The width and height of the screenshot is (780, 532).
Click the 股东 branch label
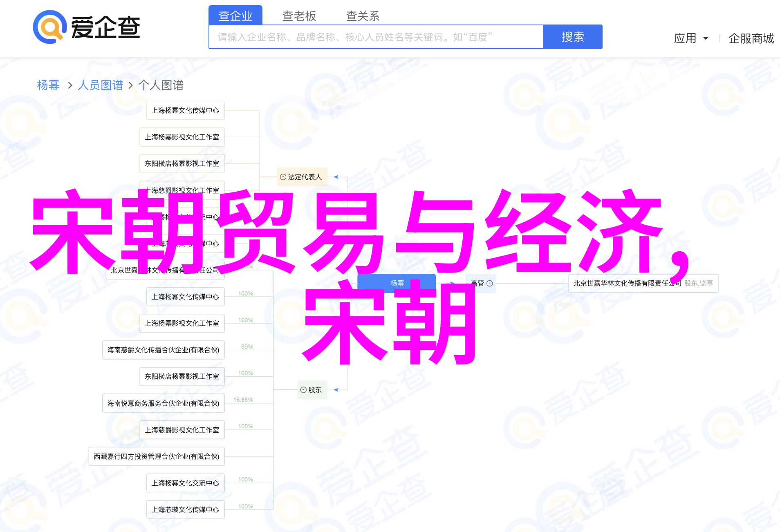click(x=315, y=390)
